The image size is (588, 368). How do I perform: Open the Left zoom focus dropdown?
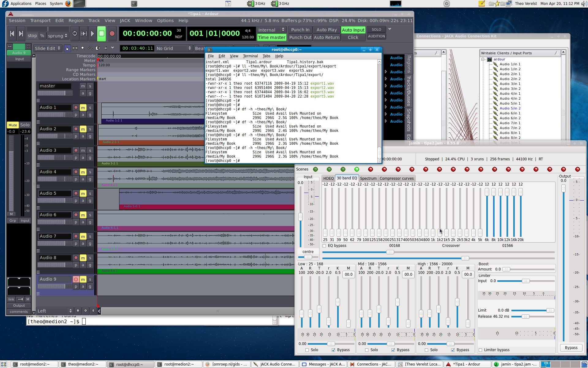(x=55, y=311)
